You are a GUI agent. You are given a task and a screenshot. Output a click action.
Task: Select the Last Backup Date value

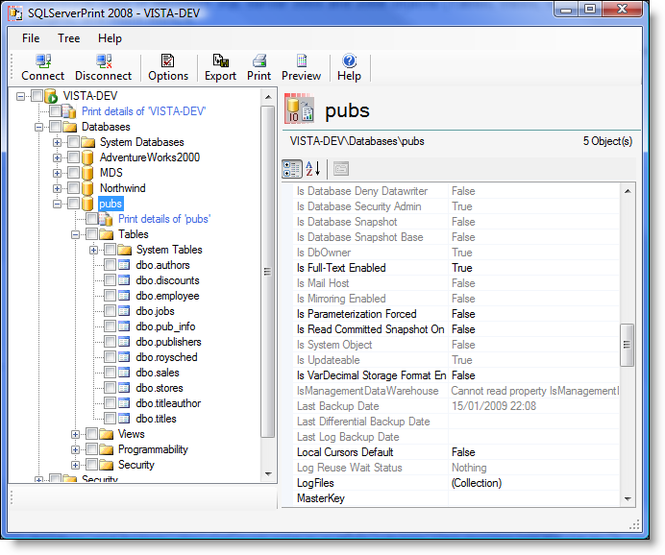point(494,406)
